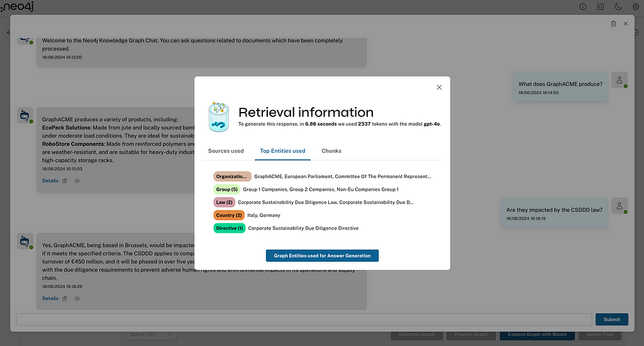The width and height of the screenshot is (644, 346).
Task: Play text-to-speech for the GraphACME products answer
Action: point(77,181)
